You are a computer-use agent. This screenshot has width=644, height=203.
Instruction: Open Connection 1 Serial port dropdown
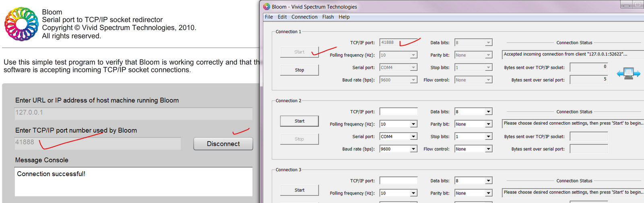pos(398,68)
